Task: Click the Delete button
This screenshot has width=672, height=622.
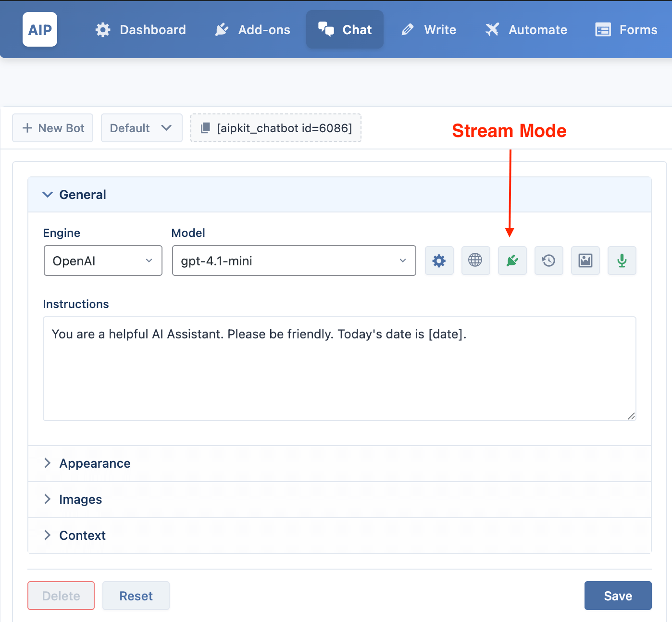Action: pyautogui.click(x=61, y=596)
